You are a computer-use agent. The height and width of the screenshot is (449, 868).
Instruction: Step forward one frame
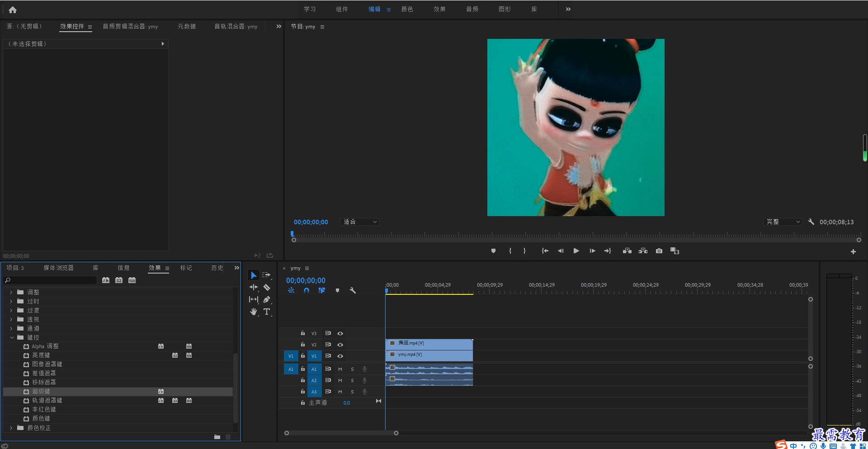[592, 251]
